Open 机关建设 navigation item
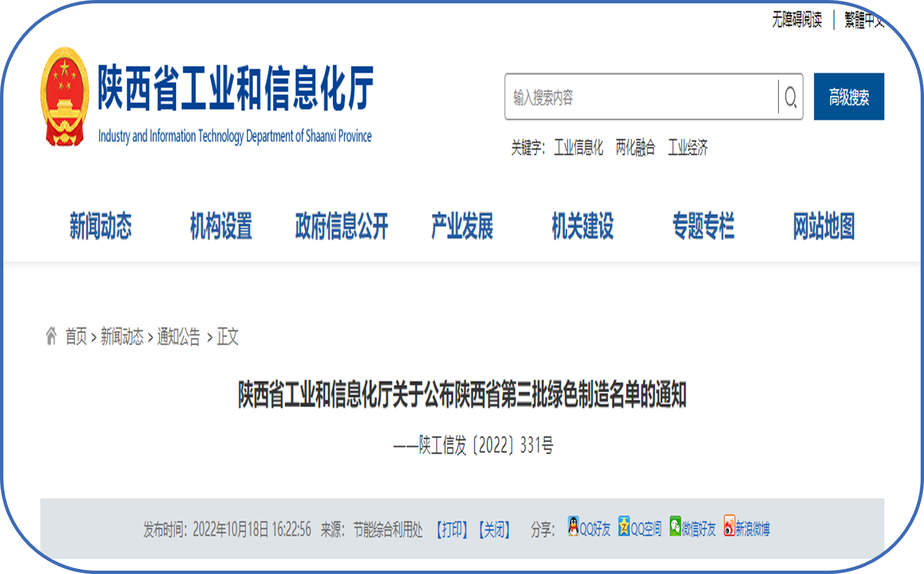924x574 pixels. (x=582, y=226)
